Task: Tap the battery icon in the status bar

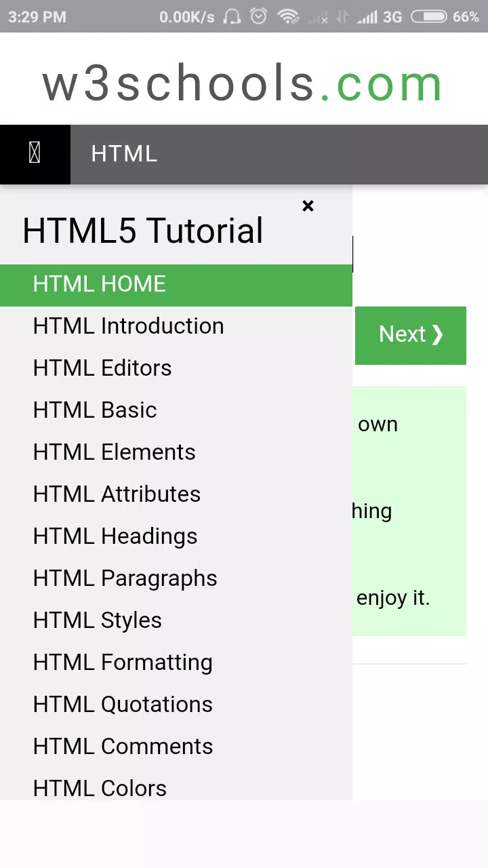Action: pos(429,16)
